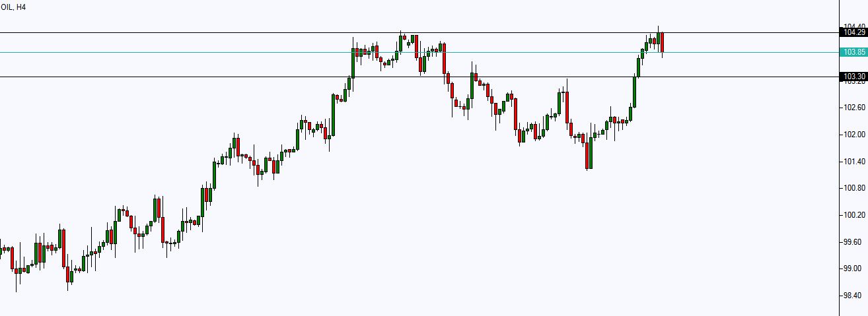Screen dimensions: 868x316
Task: Click the 98.40 price axis label
Action: tap(854, 296)
